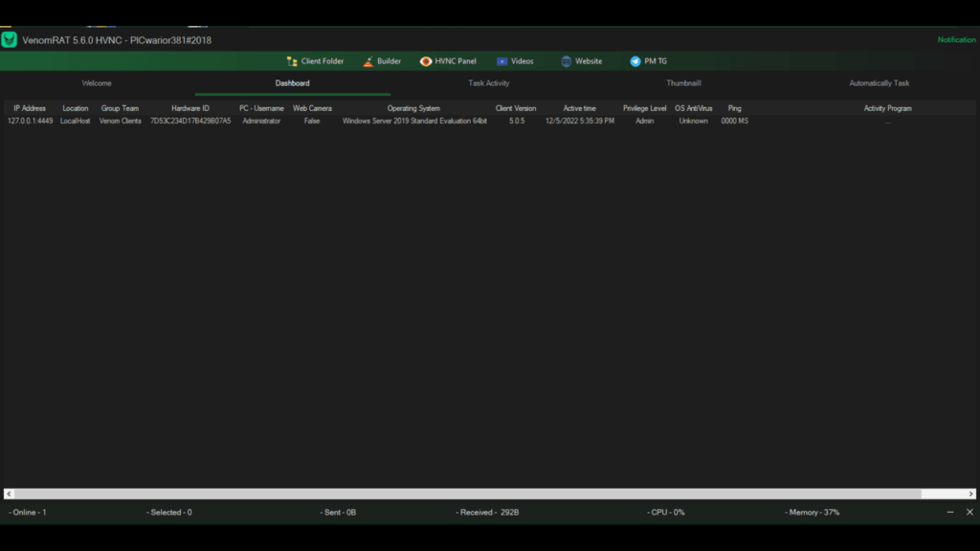The height and width of the screenshot is (551, 980).
Task: Click the Ping column header
Action: tap(734, 108)
